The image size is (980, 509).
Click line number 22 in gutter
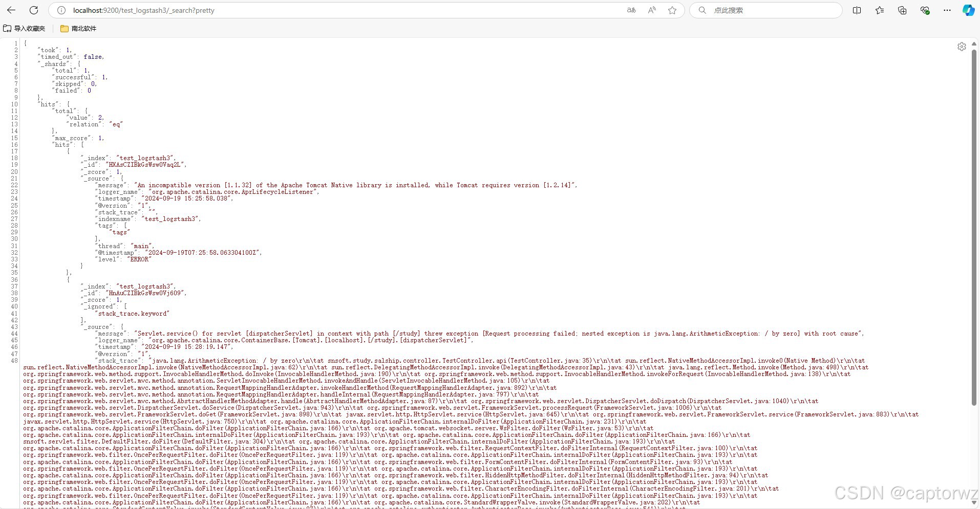click(x=14, y=185)
